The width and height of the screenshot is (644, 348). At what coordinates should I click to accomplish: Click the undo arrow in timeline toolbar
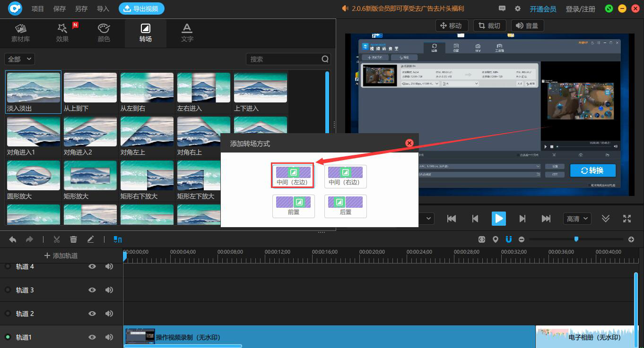coord(13,239)
